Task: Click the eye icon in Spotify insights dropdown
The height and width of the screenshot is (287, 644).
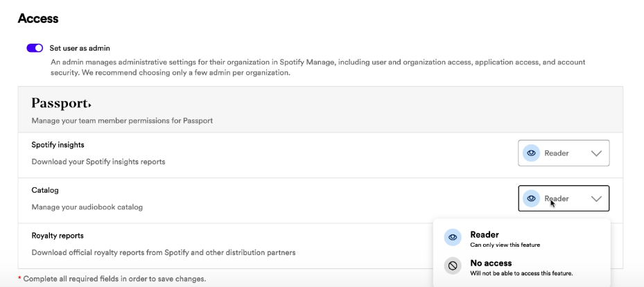Action: pos(531,153)
